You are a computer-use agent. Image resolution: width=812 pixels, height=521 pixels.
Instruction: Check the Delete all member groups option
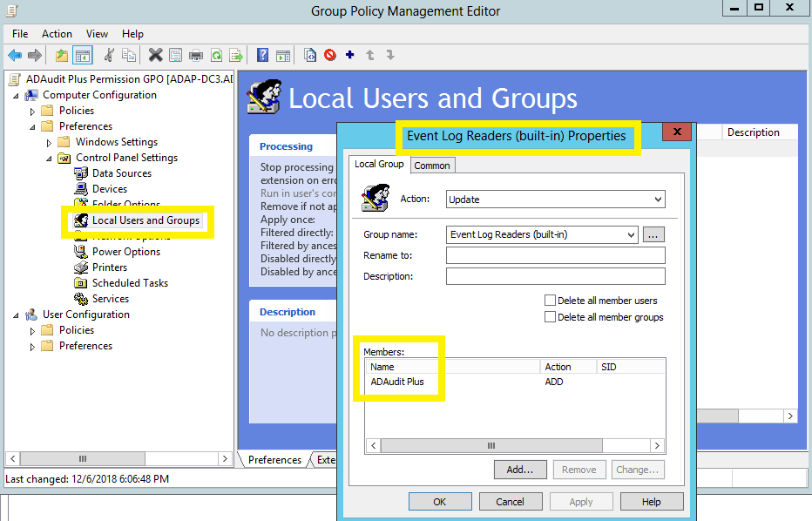click(x=548, y=315)
